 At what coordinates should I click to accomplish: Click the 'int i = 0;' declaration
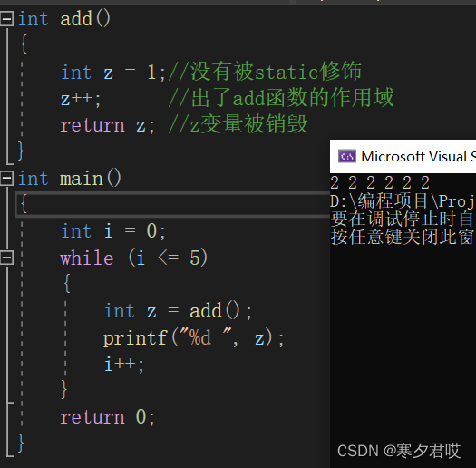(x=113, y=231)
